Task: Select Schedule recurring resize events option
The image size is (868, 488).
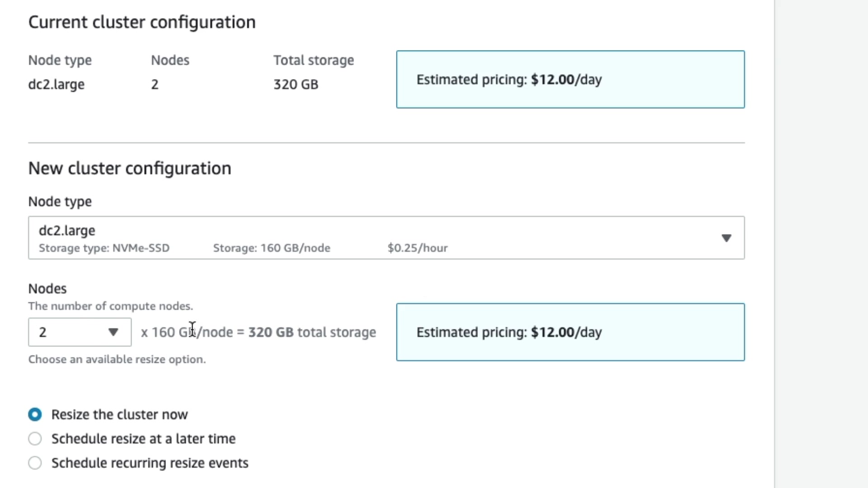Action: pos(35,463)
